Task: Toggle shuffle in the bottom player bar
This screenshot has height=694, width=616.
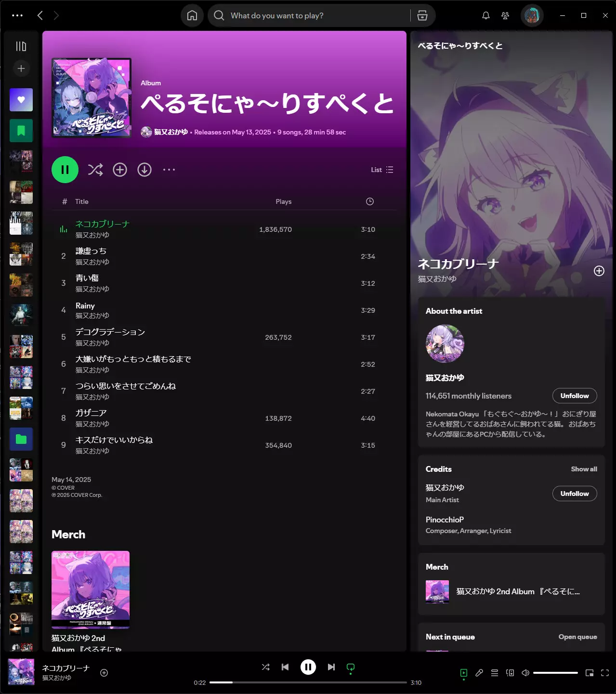Action: pos(266,667)
